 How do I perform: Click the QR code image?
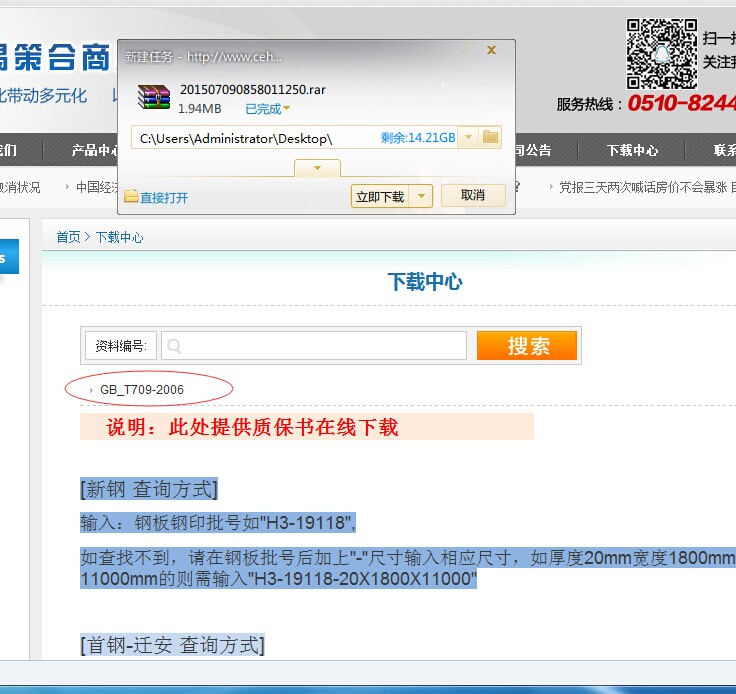[x=661, y=54]
